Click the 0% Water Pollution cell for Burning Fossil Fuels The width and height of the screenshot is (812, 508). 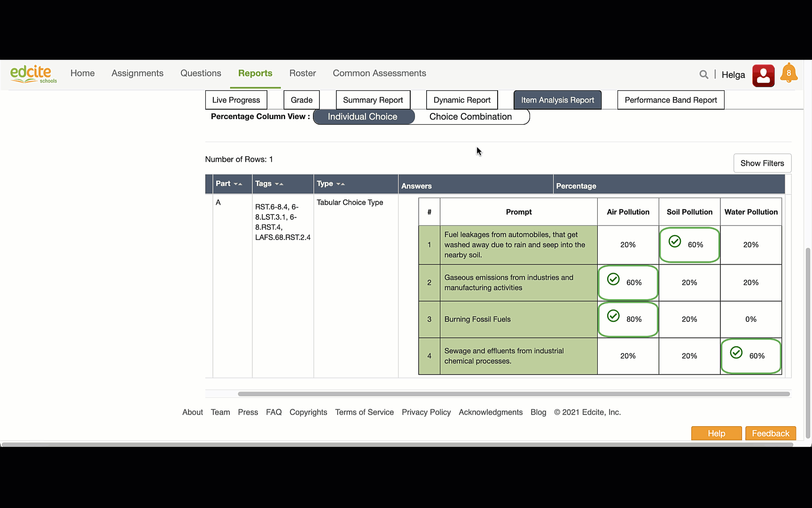(x=751, y=319)
